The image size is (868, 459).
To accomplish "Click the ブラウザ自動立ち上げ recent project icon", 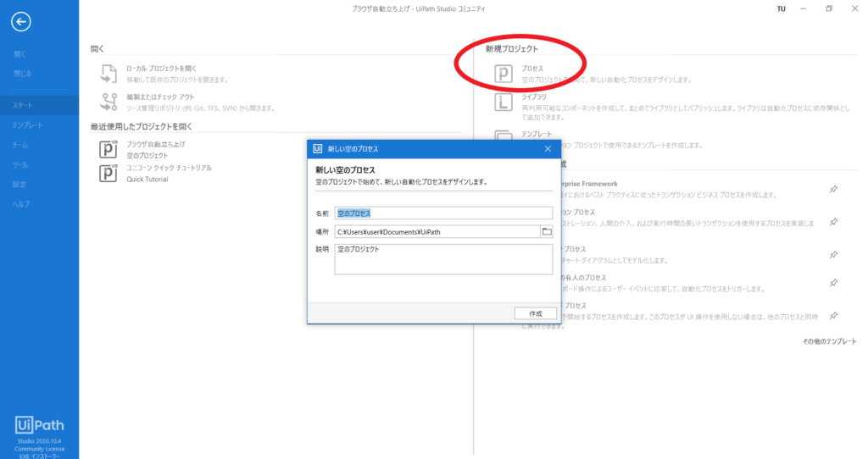I will (108, 149).
